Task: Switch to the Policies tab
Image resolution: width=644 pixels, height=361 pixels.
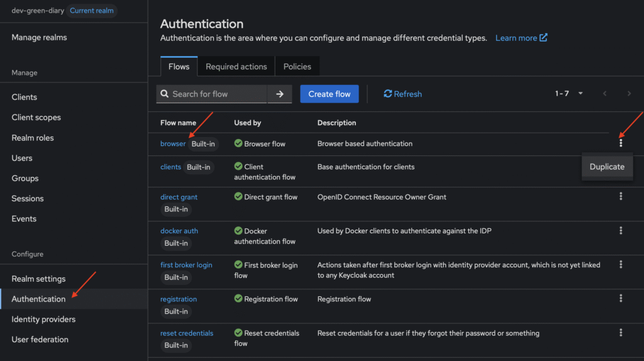Action: pyautogui.click(x=297, y=67)
